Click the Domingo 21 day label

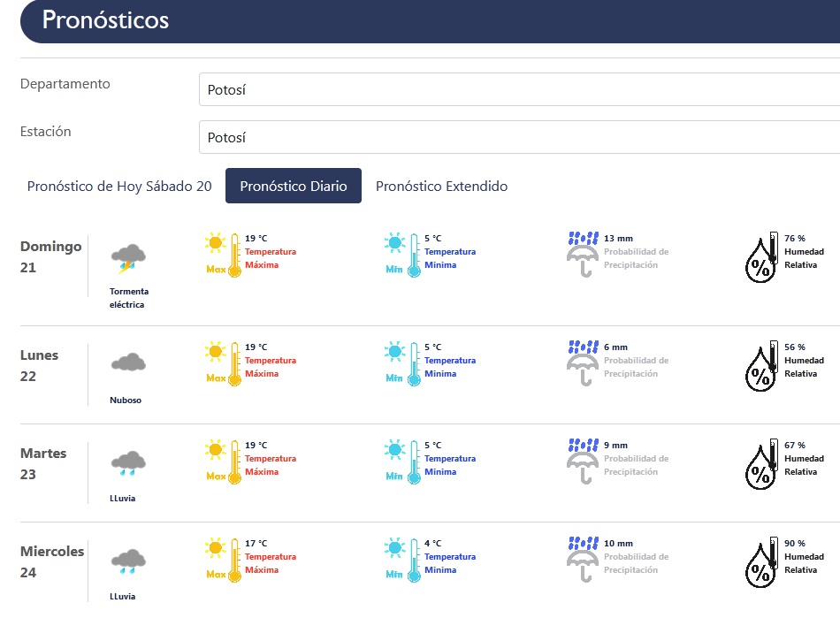(50, 256)
